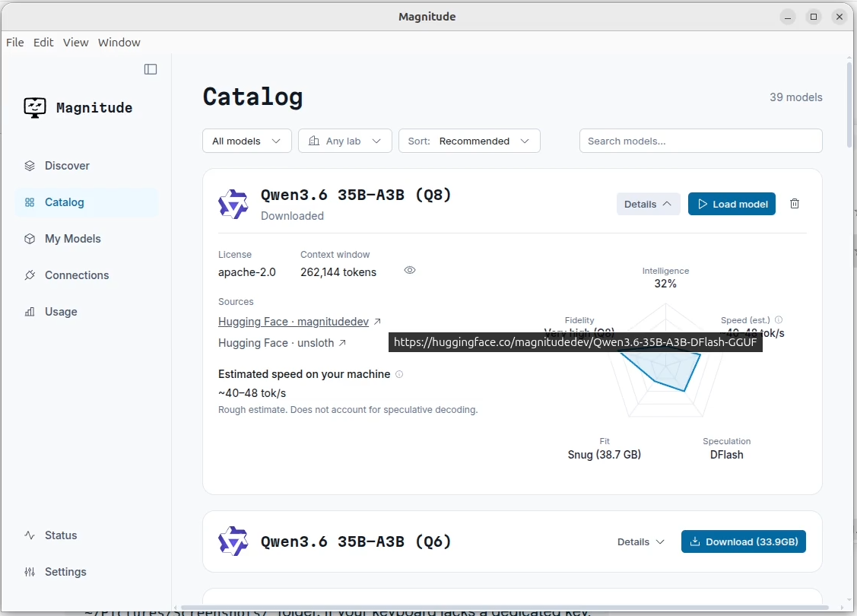Click the eye icon beside Context window
The width and height of the screenshot is (857, 616).
(x=410, y=270)
